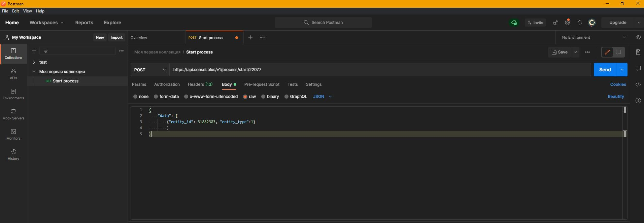Image resolution: width=644 pixels, height=223 pixels.
Task: Open the Workspaces dropdown
Action: (46, 23)
